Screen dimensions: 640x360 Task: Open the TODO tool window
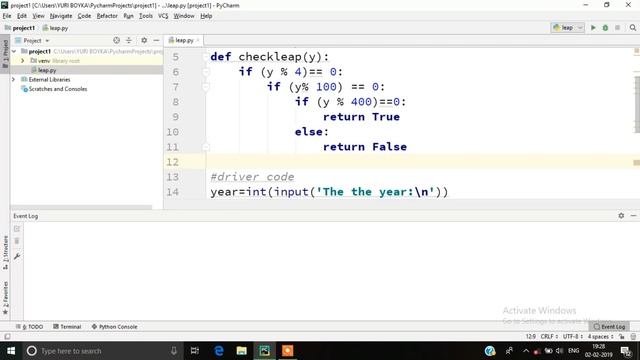[x=29, y=327]
